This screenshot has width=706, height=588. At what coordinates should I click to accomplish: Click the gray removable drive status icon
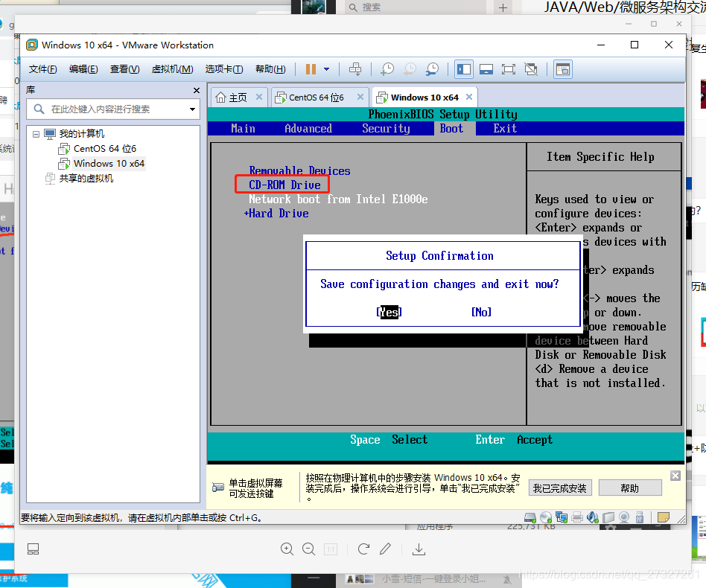(608, 517)
